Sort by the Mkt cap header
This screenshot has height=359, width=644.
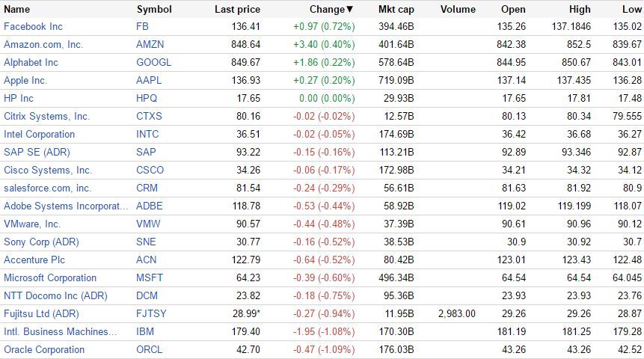[x=395, y=10]
